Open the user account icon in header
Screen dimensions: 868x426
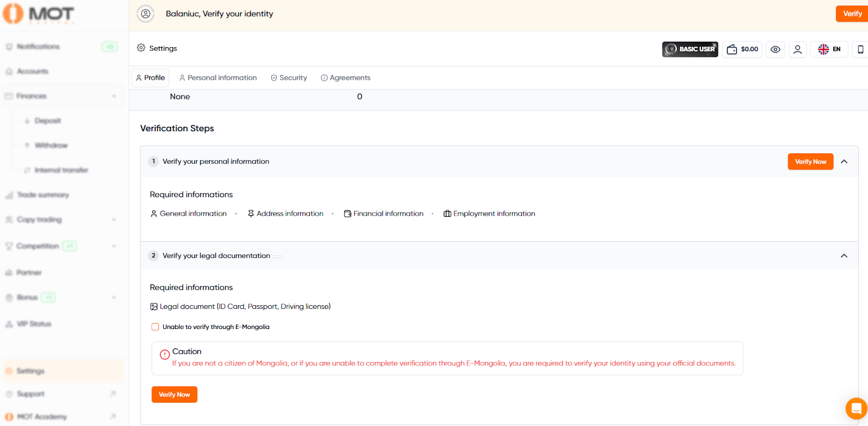point(797,49)
